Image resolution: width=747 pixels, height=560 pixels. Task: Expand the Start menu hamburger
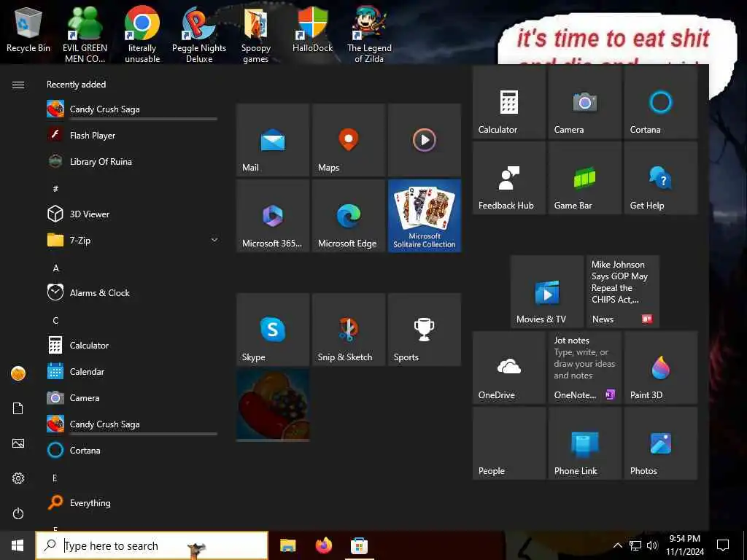[18, 85]
